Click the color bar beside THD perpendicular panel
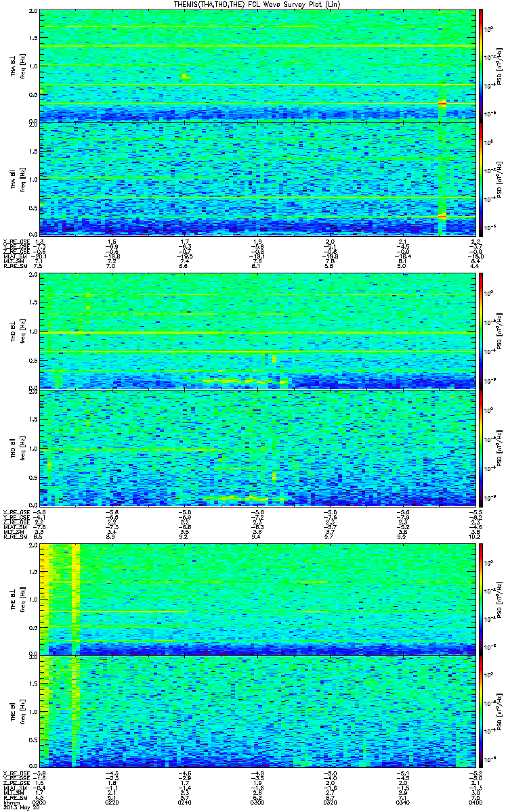 (481, 332)
